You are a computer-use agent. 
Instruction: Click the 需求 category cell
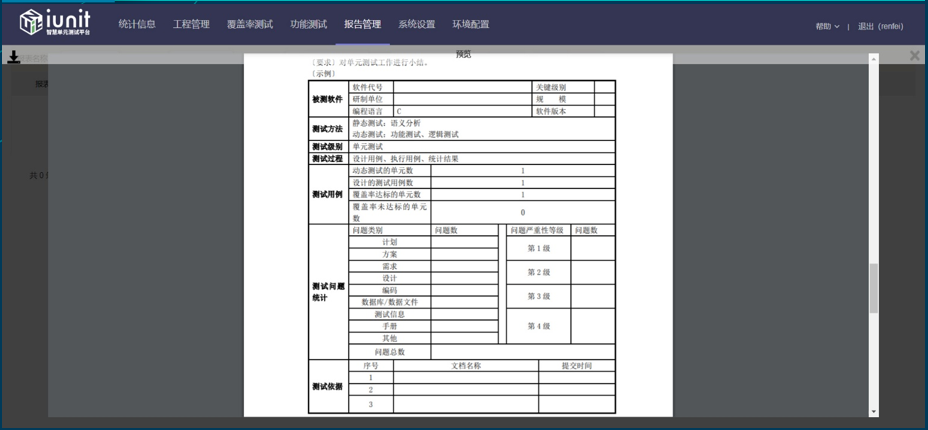point(389,266)
